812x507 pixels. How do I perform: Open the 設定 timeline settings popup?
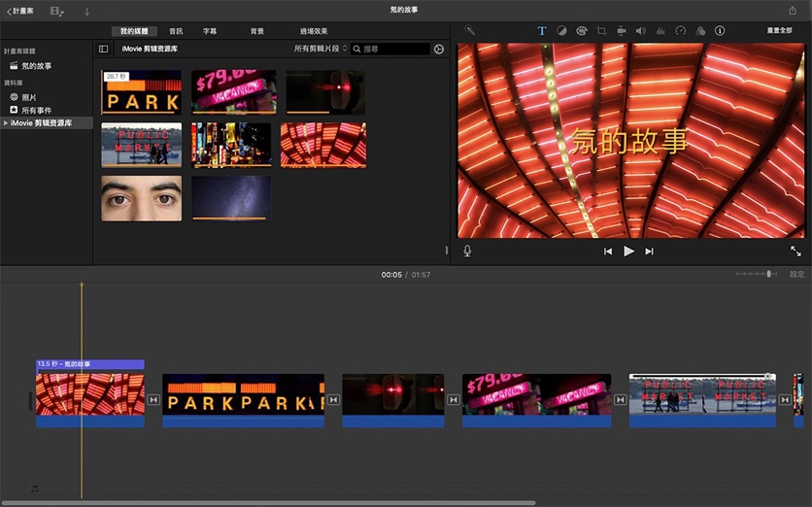[x=796, y=275]
